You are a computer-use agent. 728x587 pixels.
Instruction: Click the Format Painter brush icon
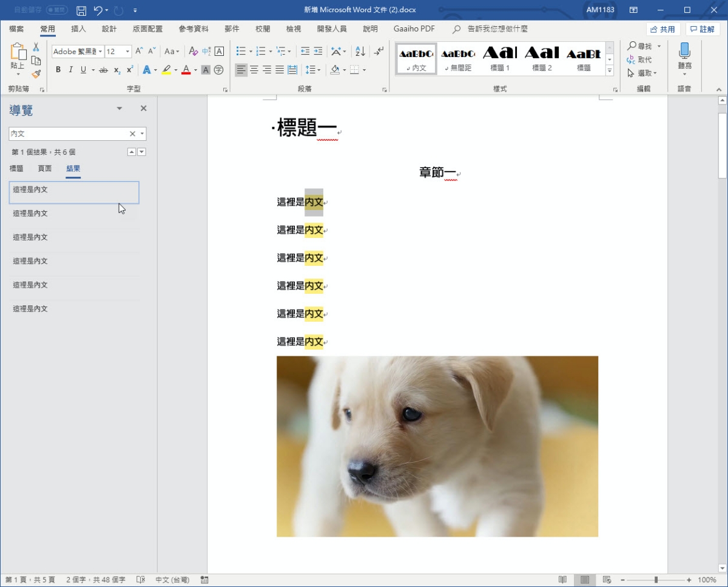(36, 74)
